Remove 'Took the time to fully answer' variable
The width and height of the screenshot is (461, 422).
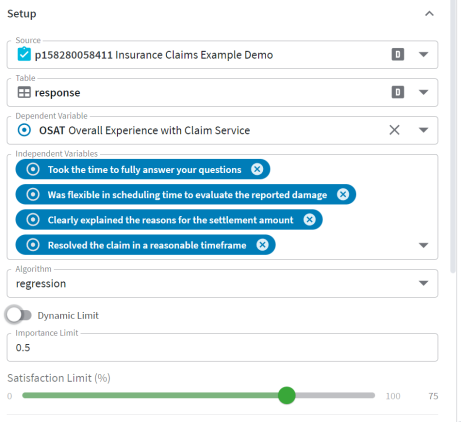click(x=257, y=169)
